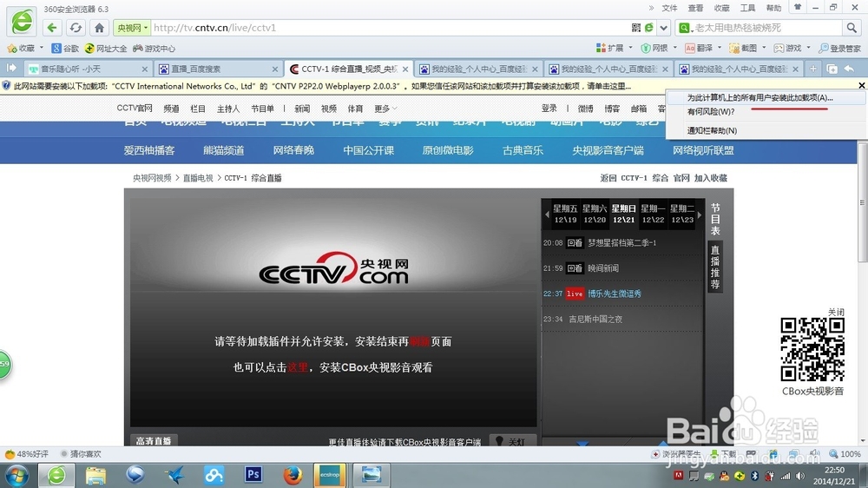The image size is (868, 488).
Task: Open the 网络春晚 channel link
Action: click(x=293, y=150)
